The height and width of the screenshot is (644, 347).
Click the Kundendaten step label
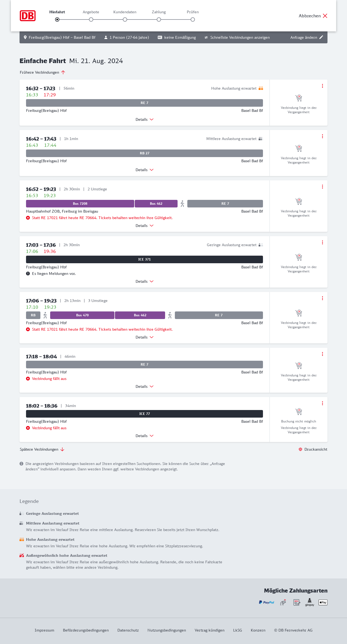pos(125,12)
